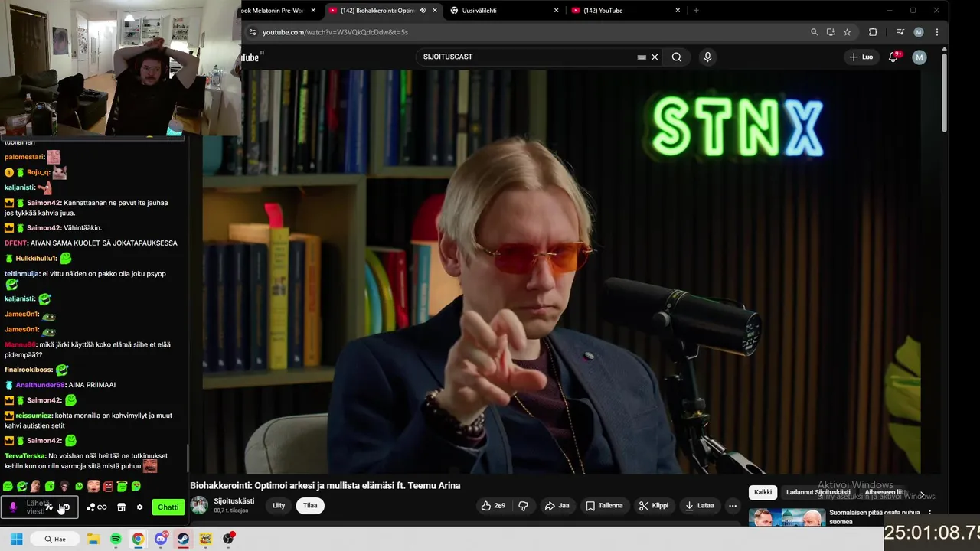Screen dimensions: 980x551
Task: Open chat settings gear
Action: (139, 507)
